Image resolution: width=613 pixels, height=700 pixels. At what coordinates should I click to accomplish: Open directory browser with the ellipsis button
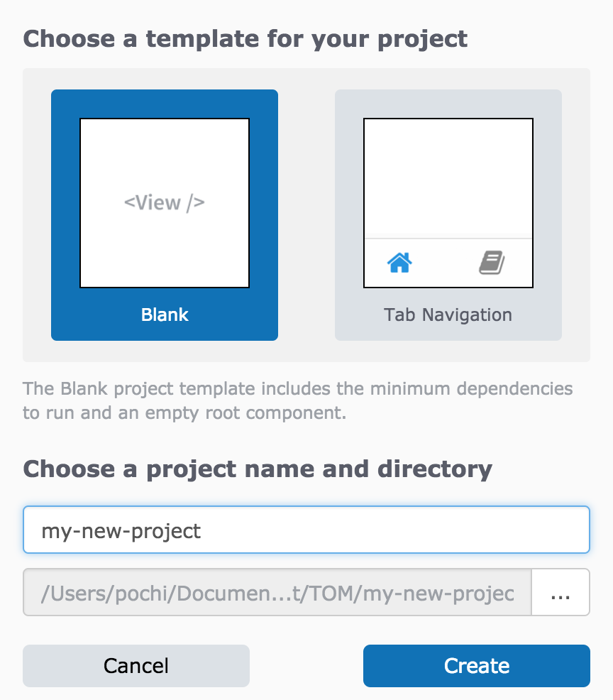560,592
